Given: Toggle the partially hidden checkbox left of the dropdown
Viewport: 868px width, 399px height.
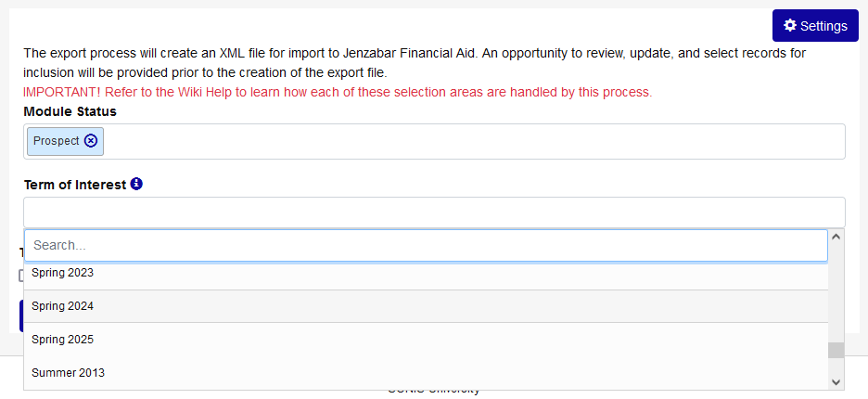Looking at the screenshot, I should click(x=20, y=276).
